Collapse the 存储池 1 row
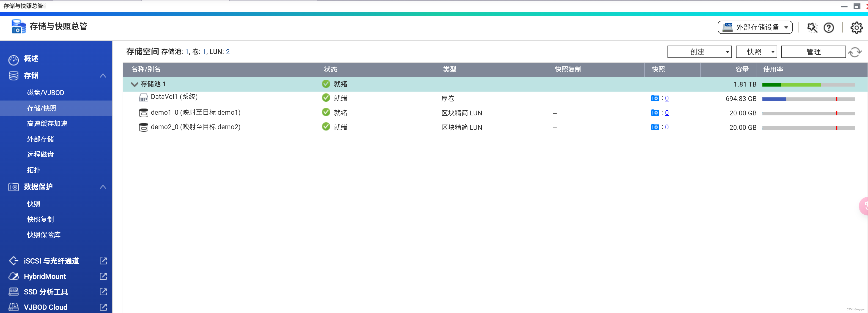 (x=135, y=84)
